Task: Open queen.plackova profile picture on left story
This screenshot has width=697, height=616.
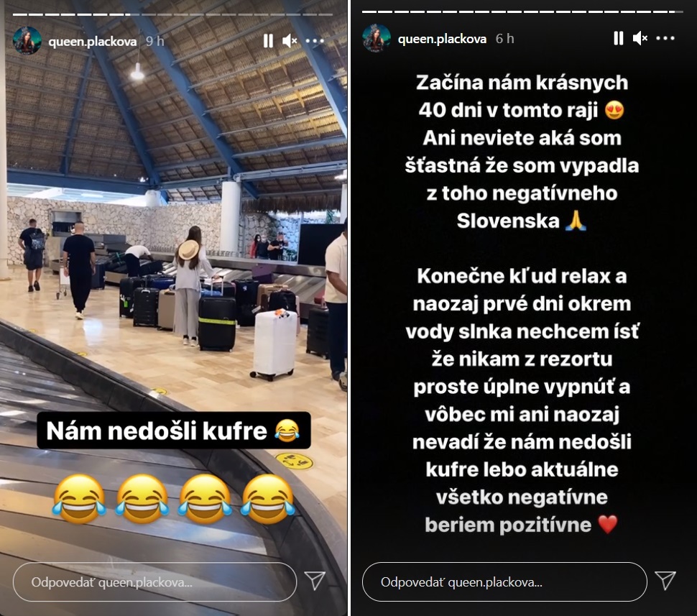Action: [x=27, y=40]
